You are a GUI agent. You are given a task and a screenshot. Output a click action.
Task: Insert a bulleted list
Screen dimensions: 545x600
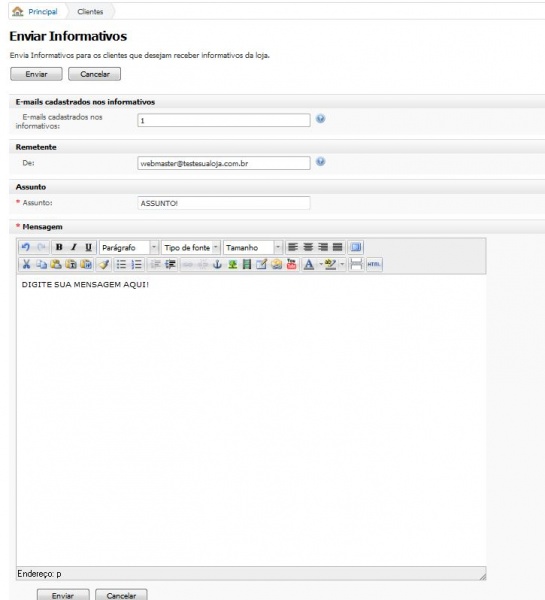pyautogui.click(x=121, y=264)
